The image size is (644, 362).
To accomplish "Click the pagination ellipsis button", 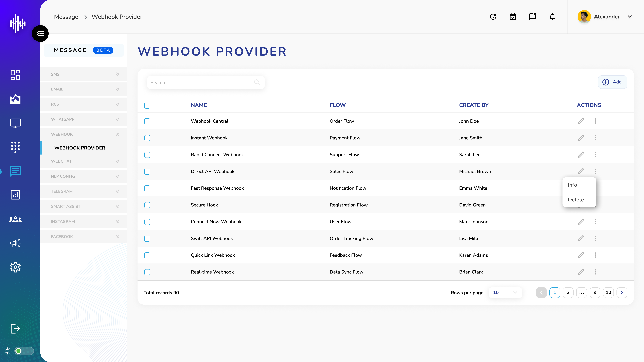I will click(582, 293).
